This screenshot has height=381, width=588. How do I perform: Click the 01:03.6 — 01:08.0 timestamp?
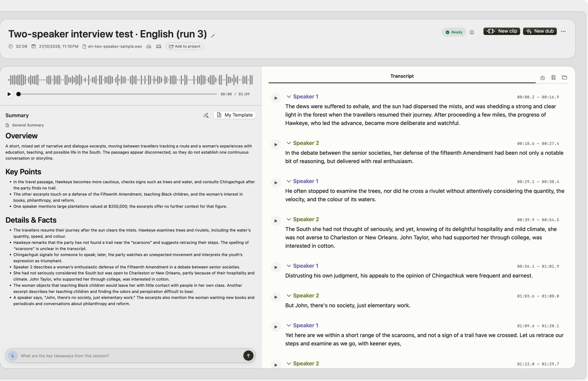tap(538, 296)
